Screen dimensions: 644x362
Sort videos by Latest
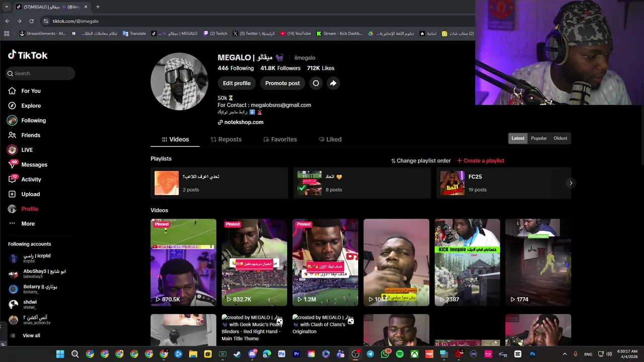518,138
